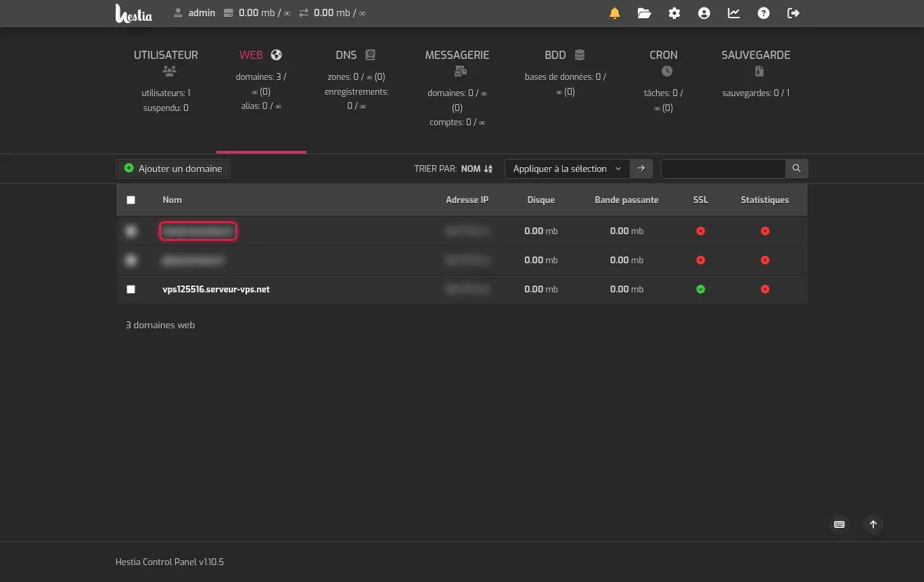Check the box for vps125516.serveur-vps.net

[131, 289]
